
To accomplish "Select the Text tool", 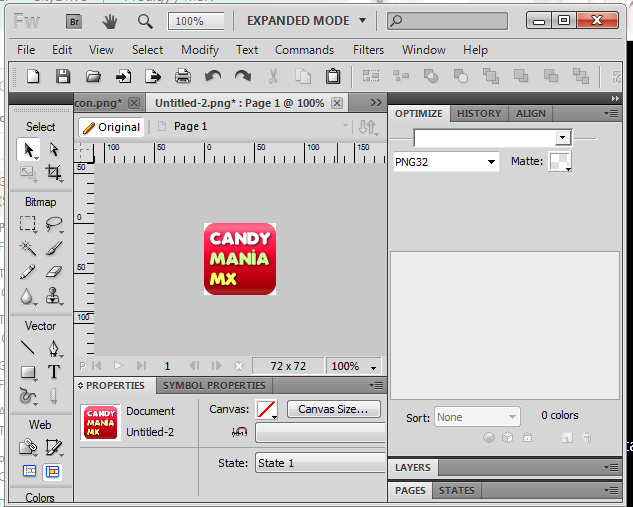I will [x=54, y=372].
